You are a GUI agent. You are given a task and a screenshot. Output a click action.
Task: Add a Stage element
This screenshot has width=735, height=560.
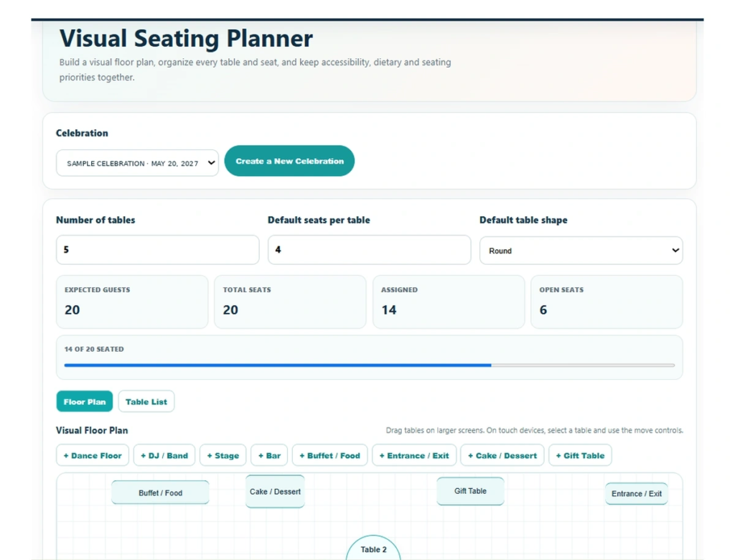tap(223, 455)
